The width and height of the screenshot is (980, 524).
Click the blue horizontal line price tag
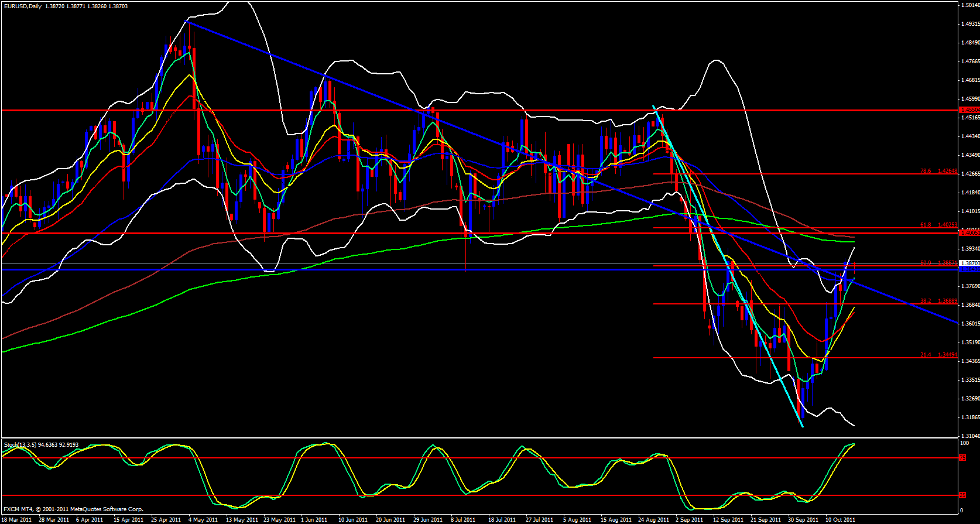point(969,269)
